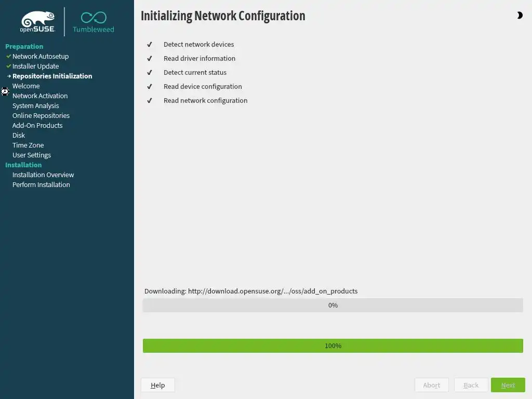Click the checkmark next to Detect current status
532x399 pixels.
(x=150, y=73)
